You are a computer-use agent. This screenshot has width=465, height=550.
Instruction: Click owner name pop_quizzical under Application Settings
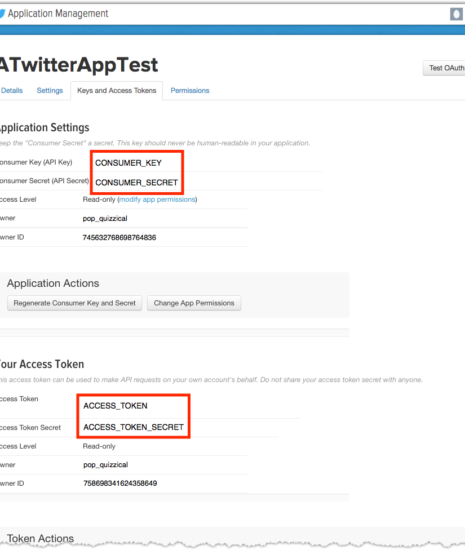point(105,218)
